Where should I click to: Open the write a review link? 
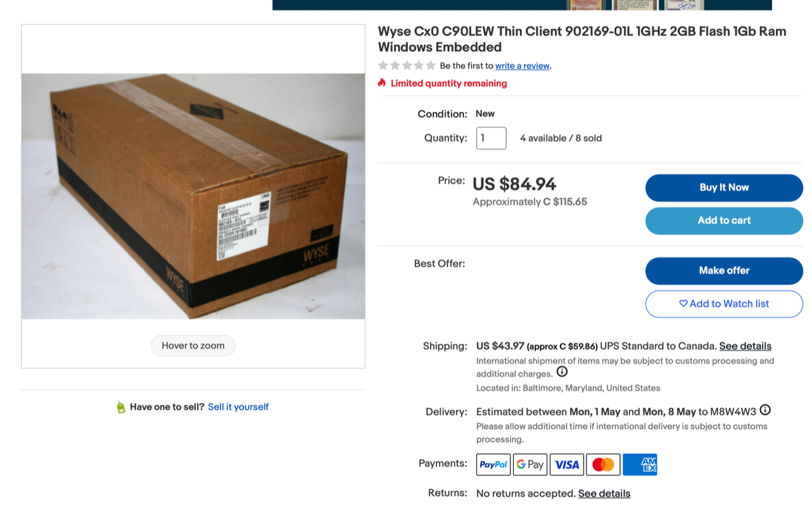(523, 66)
